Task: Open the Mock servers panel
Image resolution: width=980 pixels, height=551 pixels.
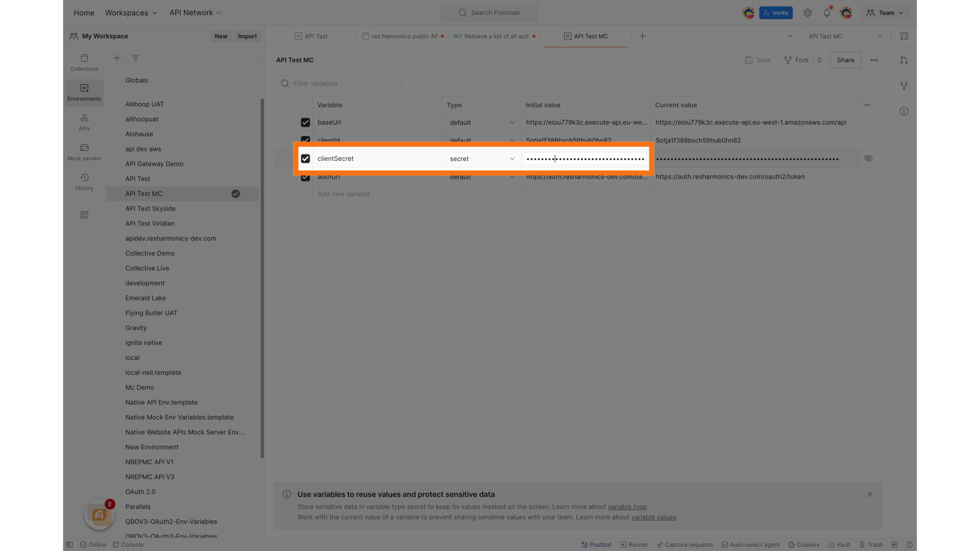Action: point(84,152)
